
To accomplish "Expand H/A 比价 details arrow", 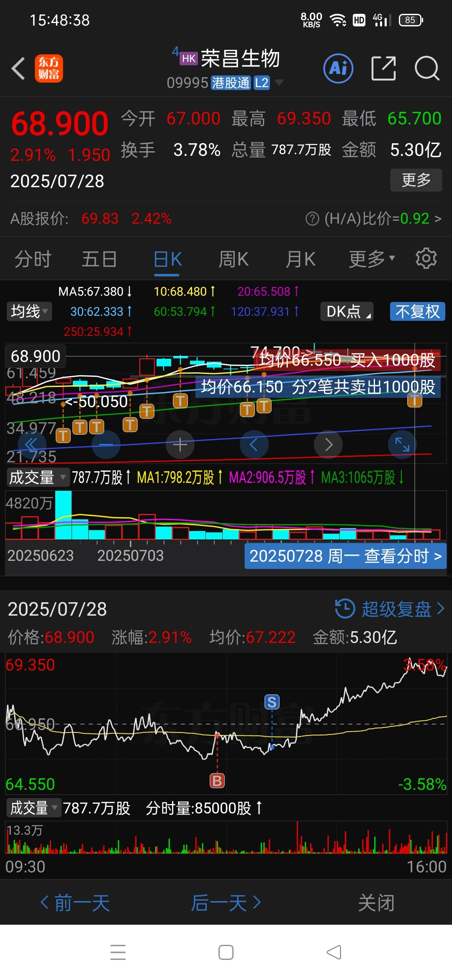I will point(438,218).
